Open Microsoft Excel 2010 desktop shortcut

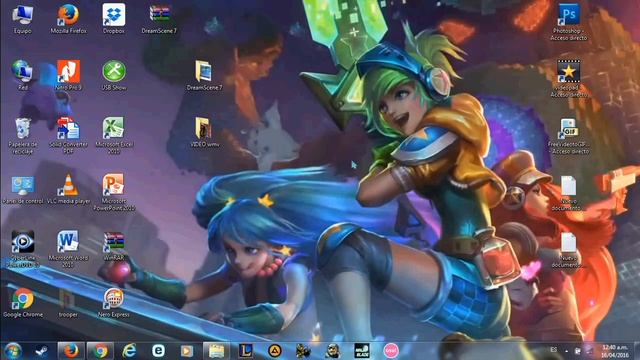(114, 136)
